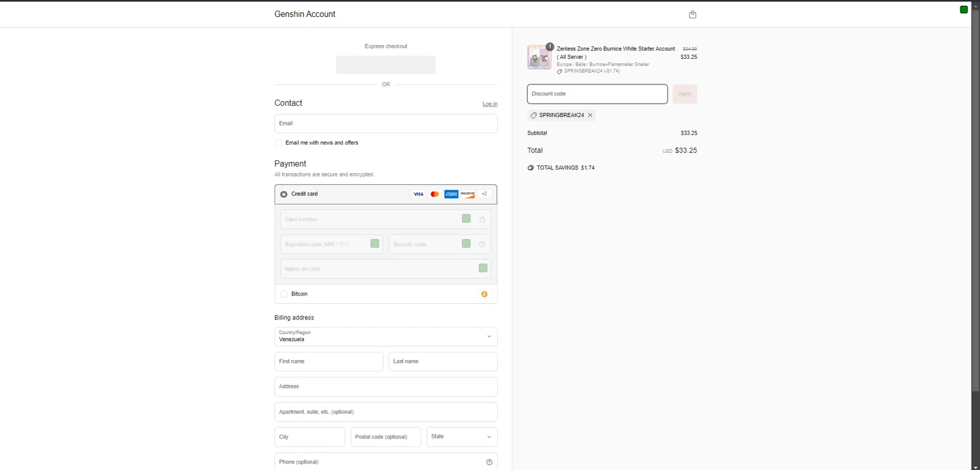
Task: Click the Zenless Zone Zero product thumbnail
Action: (540, 58)
